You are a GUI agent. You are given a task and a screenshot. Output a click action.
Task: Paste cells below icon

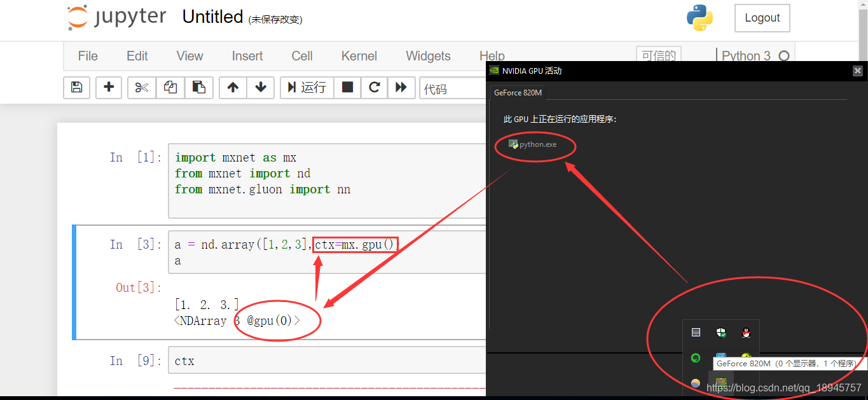pyautogui.click(x=198, y=87)
